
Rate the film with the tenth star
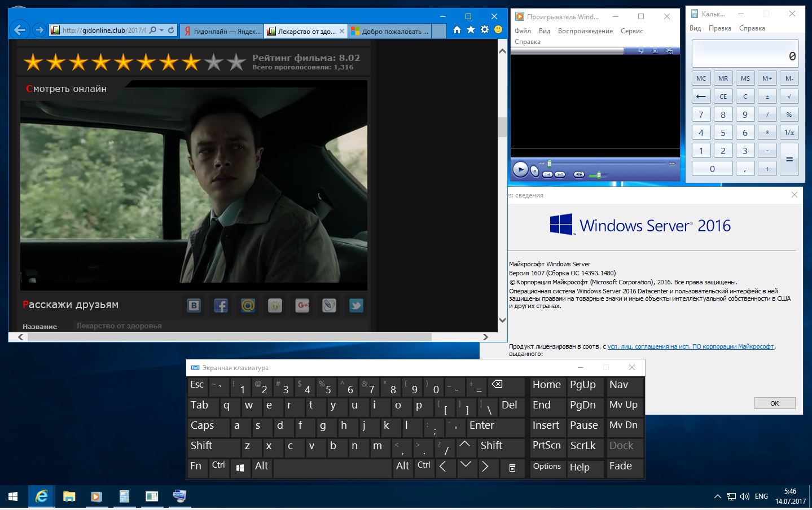point(236,62)
